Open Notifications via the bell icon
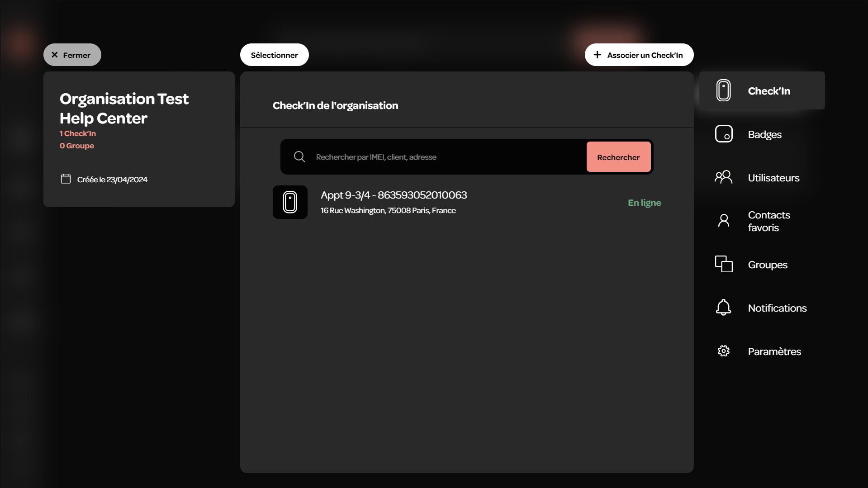This screenshot has height=488, width=868. point(723,308)
